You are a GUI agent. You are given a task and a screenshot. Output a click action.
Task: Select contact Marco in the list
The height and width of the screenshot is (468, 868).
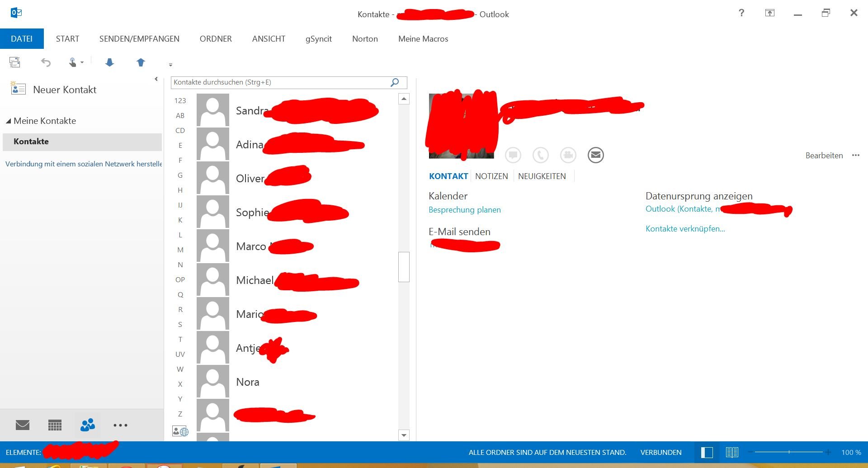(x=296, y=246)
